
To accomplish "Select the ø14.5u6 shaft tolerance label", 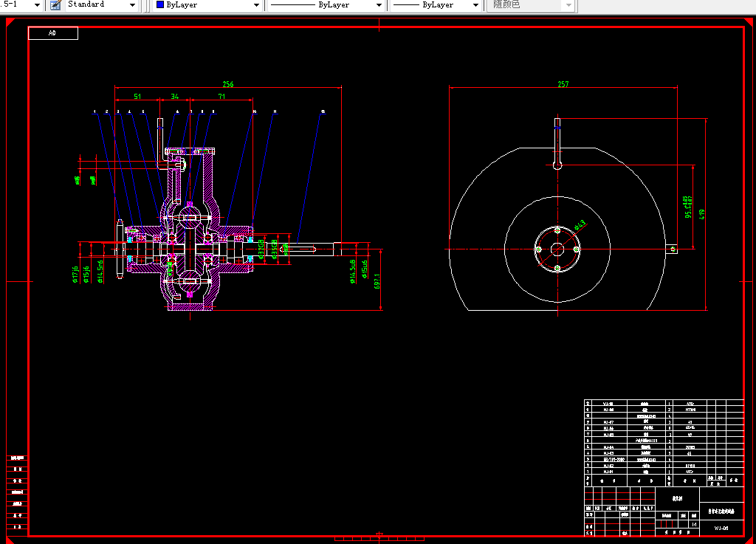I will [x=352, y=272].
